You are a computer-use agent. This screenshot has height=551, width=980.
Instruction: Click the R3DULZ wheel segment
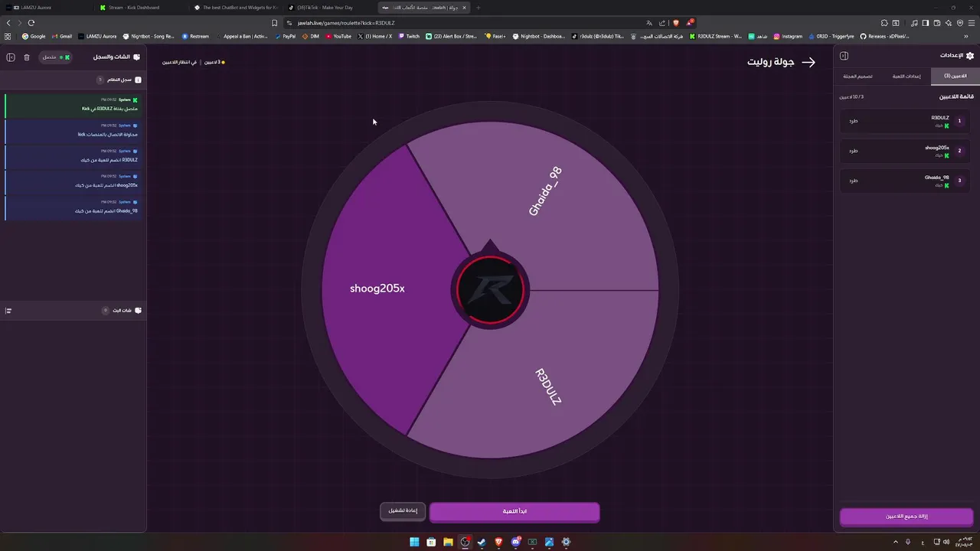coord(548,386)
